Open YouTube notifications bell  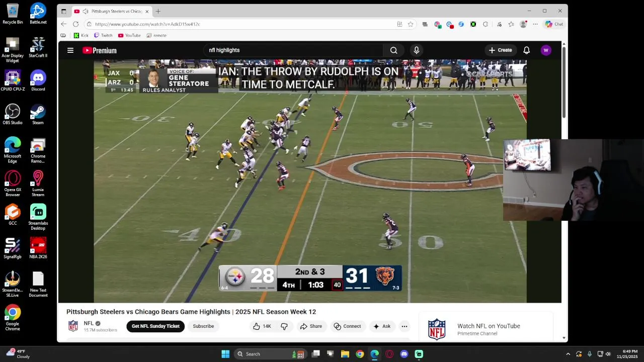(526, 50)
